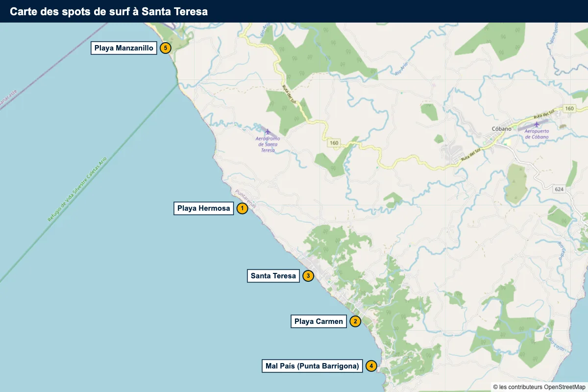Click marker 5 at Playa Manzanillo

165,48
